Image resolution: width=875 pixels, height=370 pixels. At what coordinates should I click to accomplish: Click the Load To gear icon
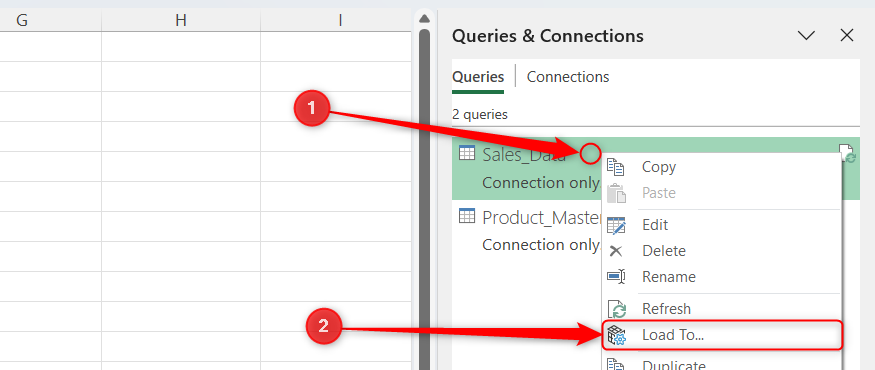[x=616, y=336]
